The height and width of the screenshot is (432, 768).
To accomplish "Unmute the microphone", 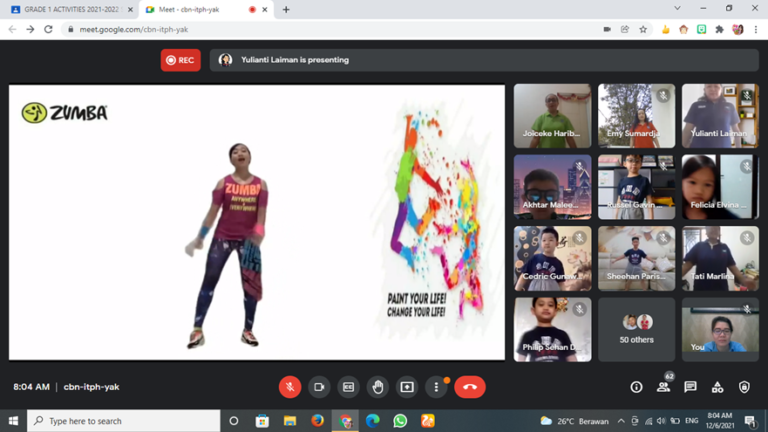I will pos(290,387).
